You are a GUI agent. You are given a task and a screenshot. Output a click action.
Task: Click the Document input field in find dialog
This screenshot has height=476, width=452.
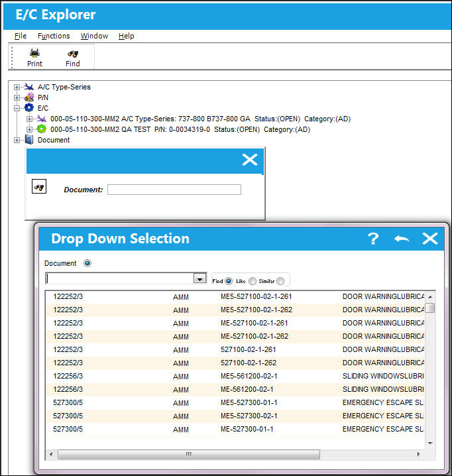point(174,190)
